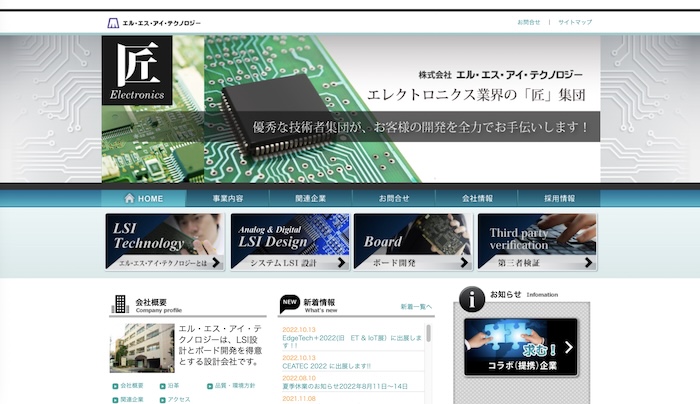The image size is (700, 404).
Task: Click the お知らせ Infomation heading
Action: (x=524, y=295)
